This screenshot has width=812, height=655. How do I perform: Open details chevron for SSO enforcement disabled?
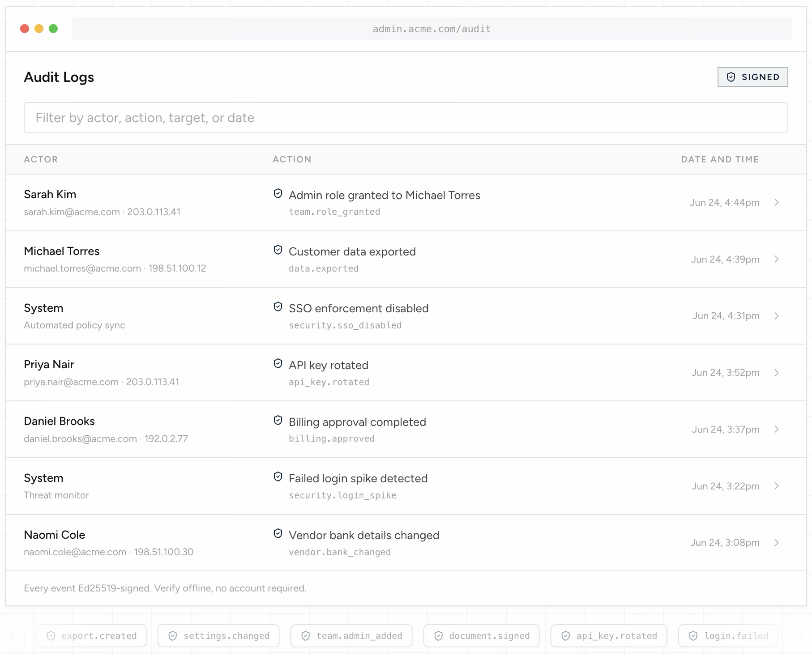pos(777,316)
